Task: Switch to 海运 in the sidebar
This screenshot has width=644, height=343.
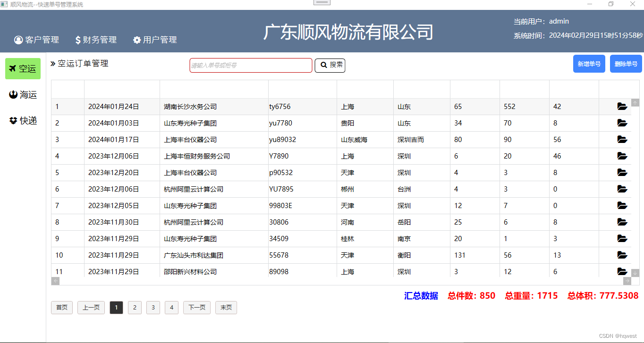Action: pyautogui.click(x=23, y=95)
